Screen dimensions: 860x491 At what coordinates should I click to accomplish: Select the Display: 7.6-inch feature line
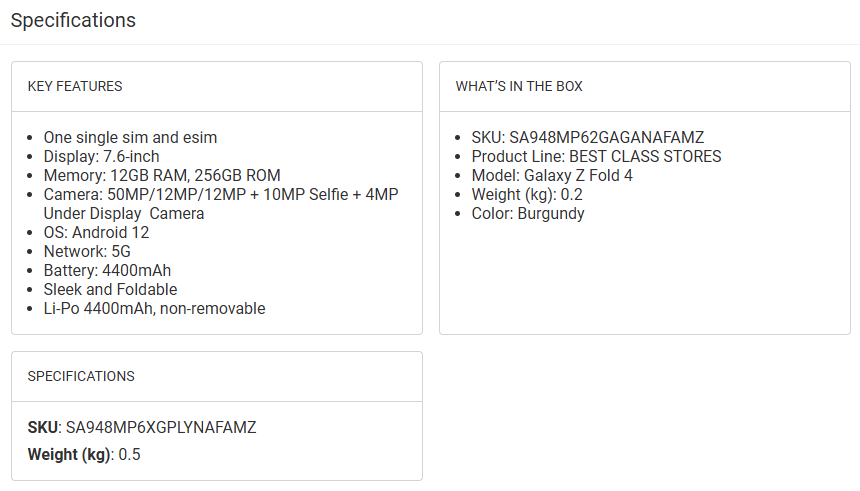pyautogui.click(x=101, y=156)
